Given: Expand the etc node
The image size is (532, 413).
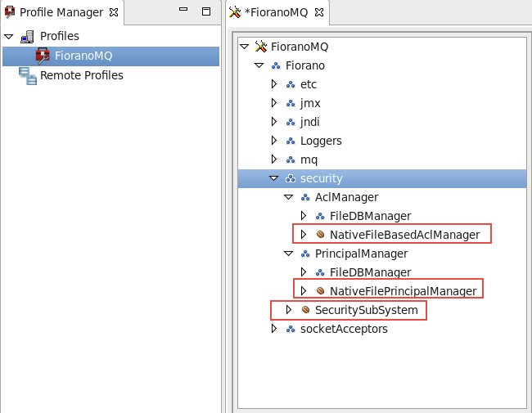Looking at the screenshot, I should click(274, 84).
